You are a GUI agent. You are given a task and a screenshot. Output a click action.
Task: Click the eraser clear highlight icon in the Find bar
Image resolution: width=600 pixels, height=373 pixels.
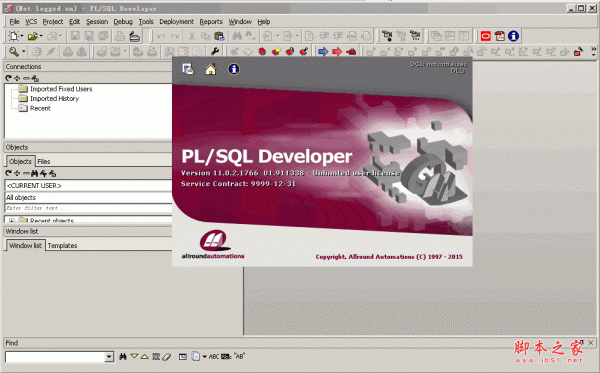coord(166,357)
